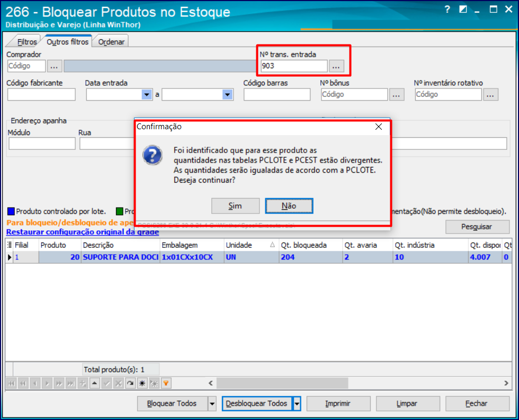Viewport: 519px width, 420px height.
Task: Click the blue lot-controlled product legend swatch
Action: point(11,211)
